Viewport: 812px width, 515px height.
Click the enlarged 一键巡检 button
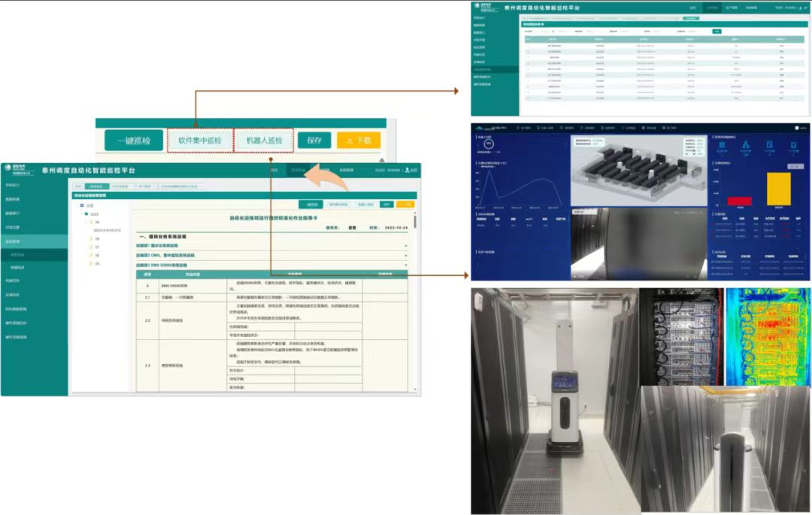(134, 141)
